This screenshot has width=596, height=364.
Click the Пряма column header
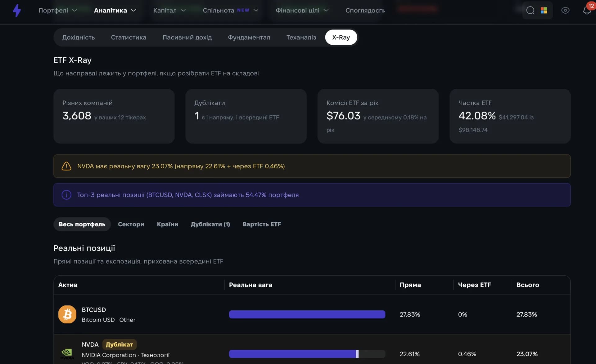click(x=410, y=285)
